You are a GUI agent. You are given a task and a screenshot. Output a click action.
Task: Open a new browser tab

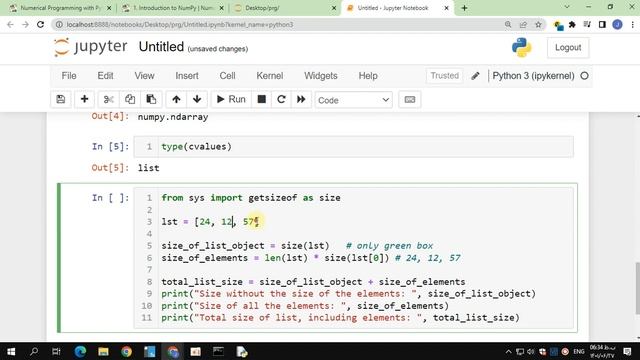464,8
